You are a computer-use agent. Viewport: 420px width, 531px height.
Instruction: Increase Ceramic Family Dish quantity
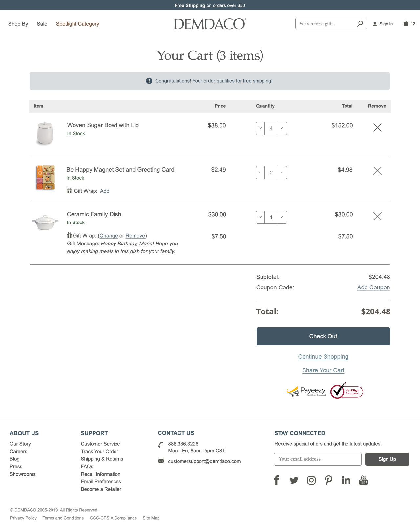(x=283, y=217)
